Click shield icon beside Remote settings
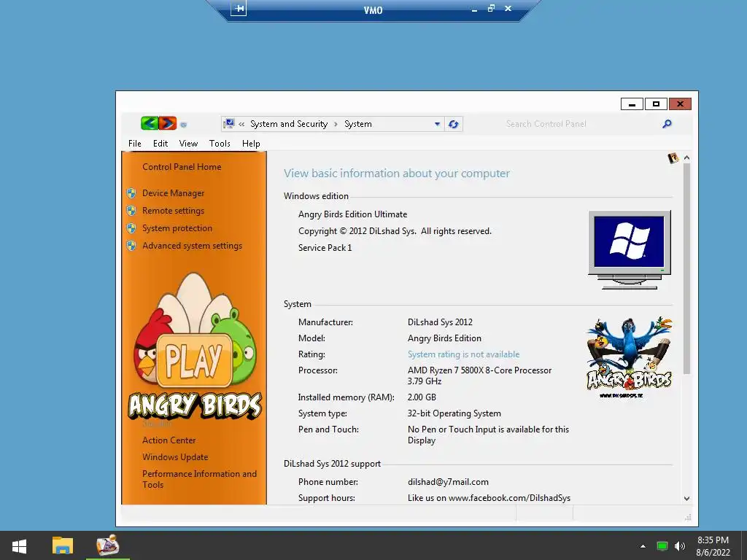Viewport: 747px width, 560px height. (131, 211)
